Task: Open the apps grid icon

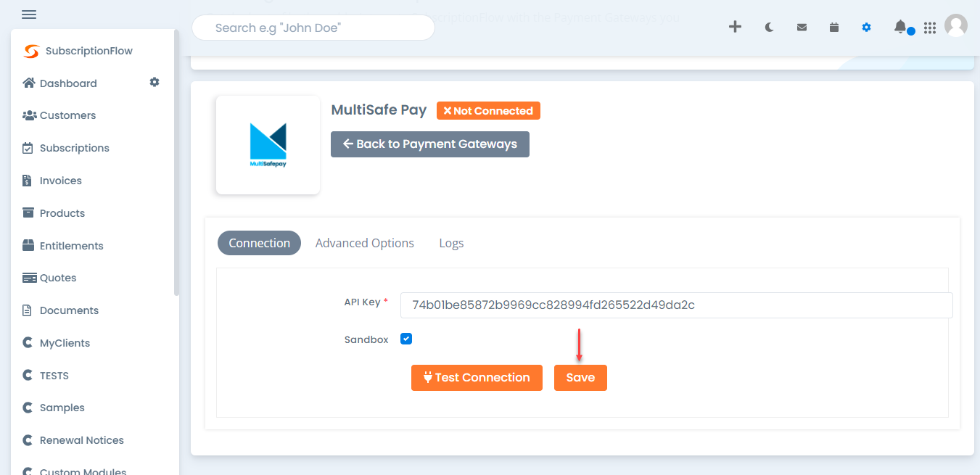Action: [930, 28]
